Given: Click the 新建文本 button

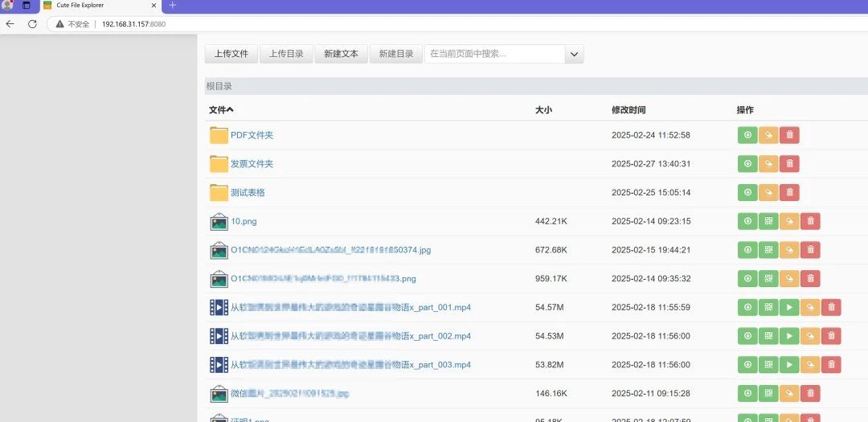Looking at the screenshot, I should pyautogui.click(x=341, y=55).
